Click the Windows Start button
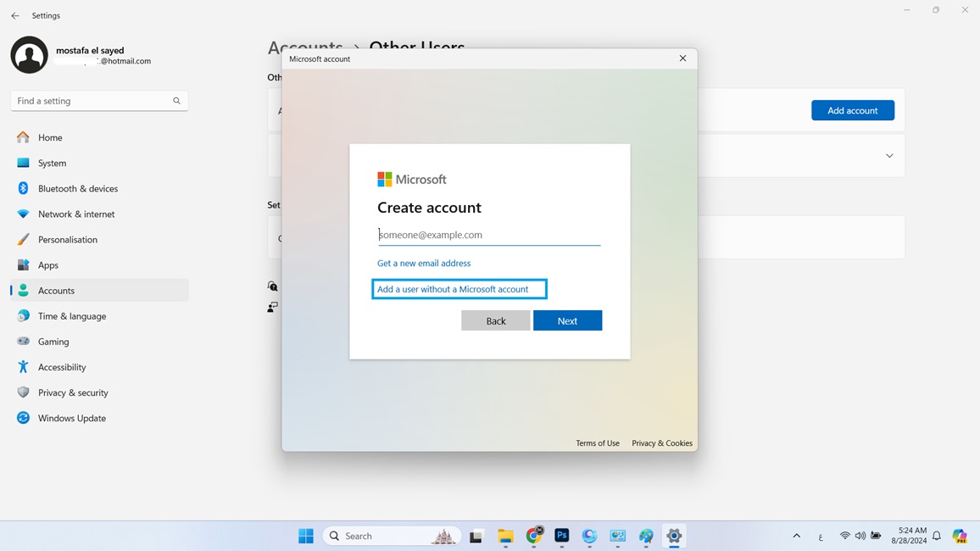This screenshot has height=551, width=980. [x=306, y=536]
